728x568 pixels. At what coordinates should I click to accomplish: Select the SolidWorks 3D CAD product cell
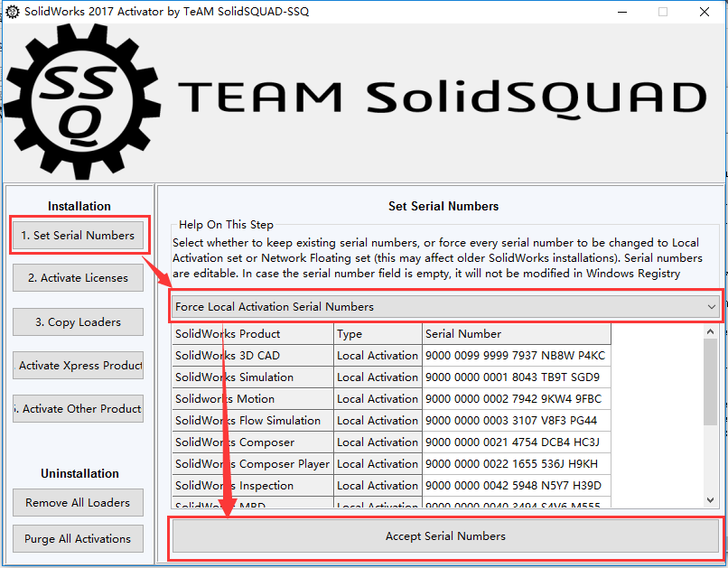point(253,356)
